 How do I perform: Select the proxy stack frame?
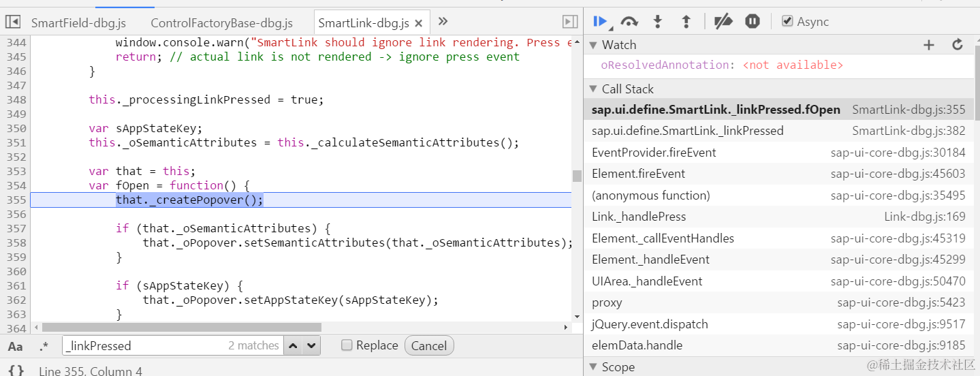[x=778, y=302]
